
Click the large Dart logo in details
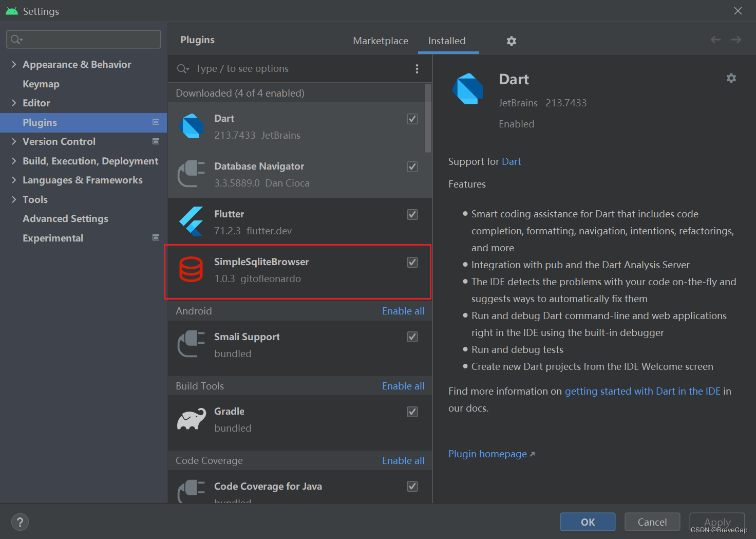(468, 89)
